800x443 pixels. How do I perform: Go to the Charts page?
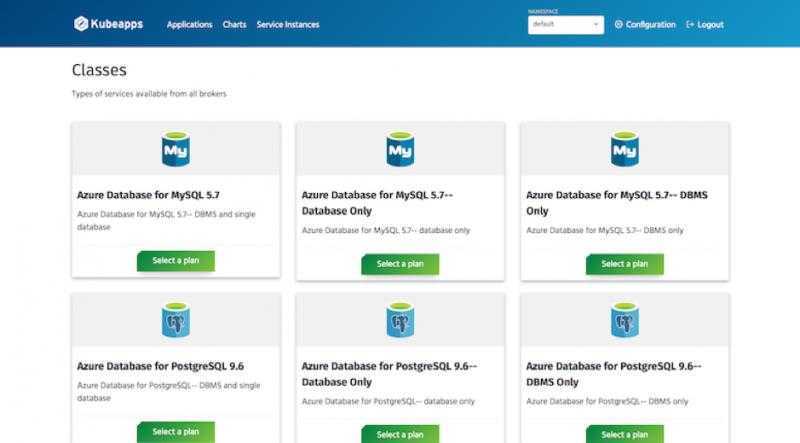(x=234, y=24)
